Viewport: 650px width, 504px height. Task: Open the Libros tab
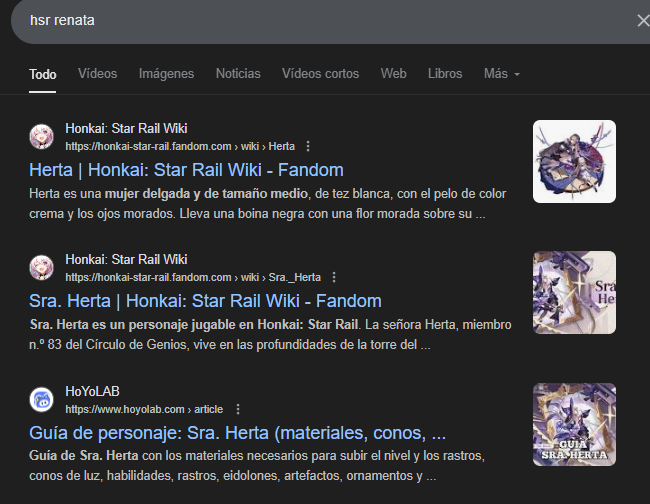click(445, 74)
